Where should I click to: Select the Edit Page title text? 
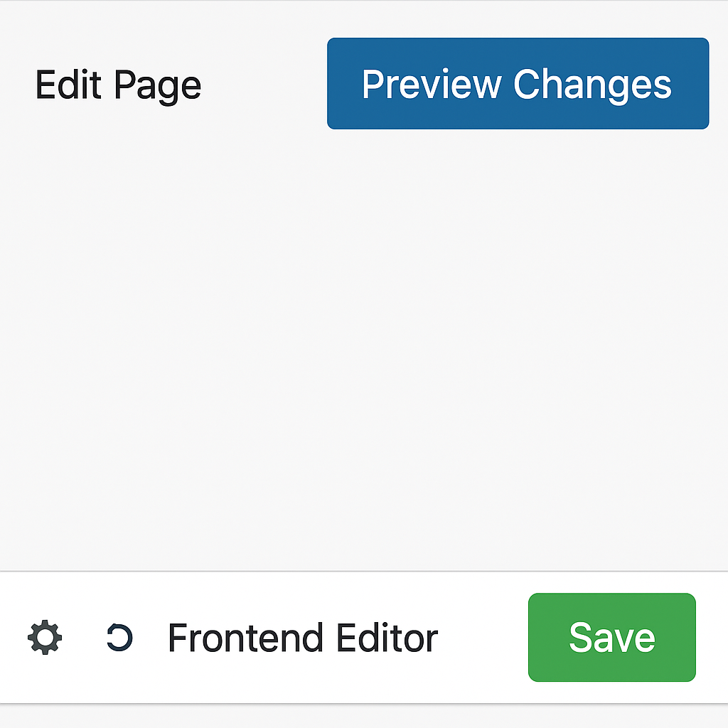coord(119,85)
